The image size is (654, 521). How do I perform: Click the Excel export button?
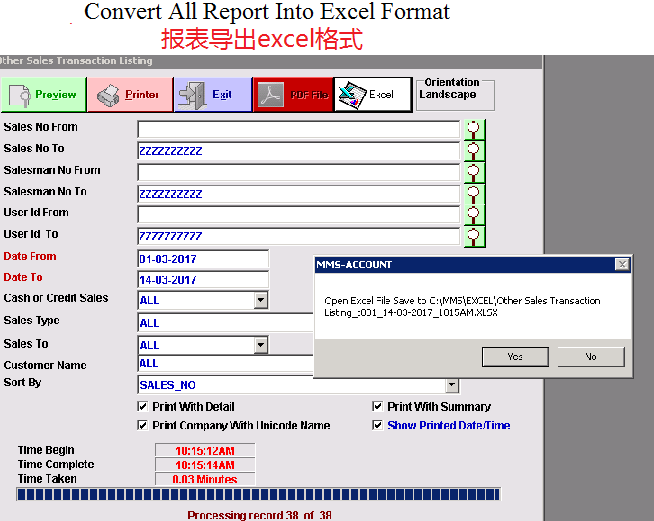coord(372,94)
